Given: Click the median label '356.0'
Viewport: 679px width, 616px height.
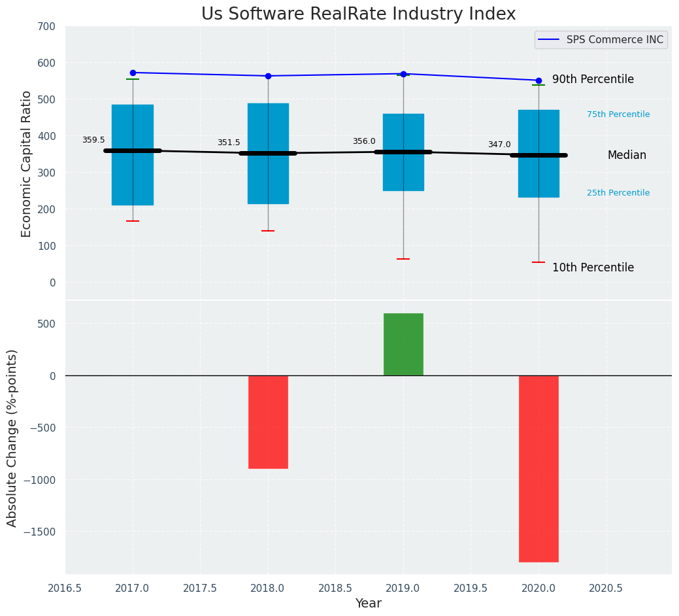Looking at the screenshot, I should click(x=364, y=141).
